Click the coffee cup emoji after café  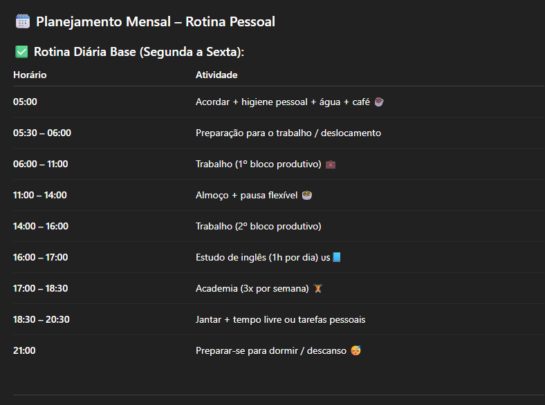point(379,102)
